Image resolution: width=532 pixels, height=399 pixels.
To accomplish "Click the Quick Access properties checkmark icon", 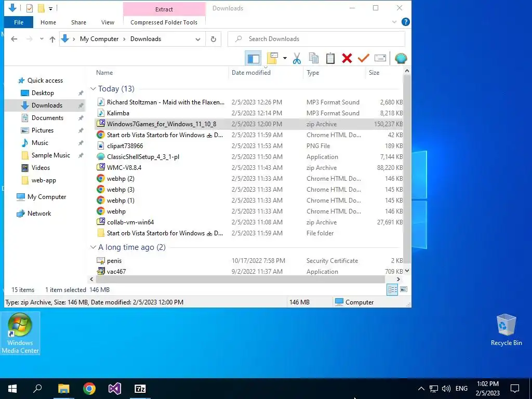I will click(30, 8).
